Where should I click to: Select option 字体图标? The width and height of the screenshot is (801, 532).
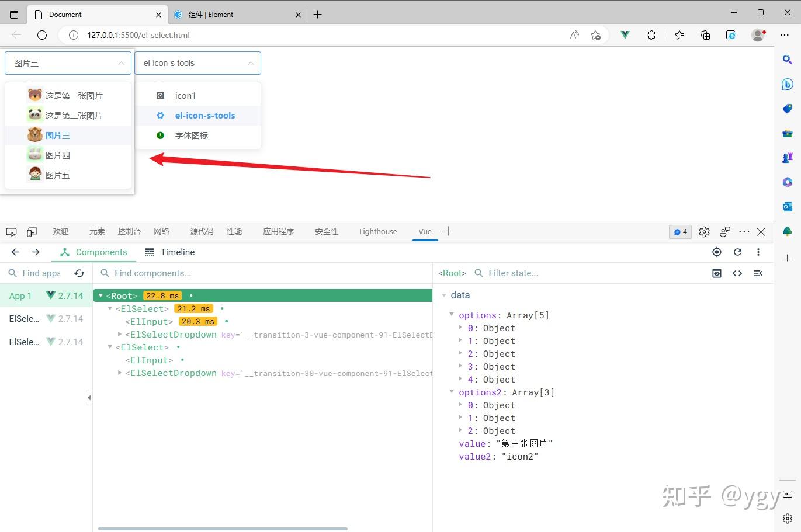pyautogui.click(x=197, y=135)
